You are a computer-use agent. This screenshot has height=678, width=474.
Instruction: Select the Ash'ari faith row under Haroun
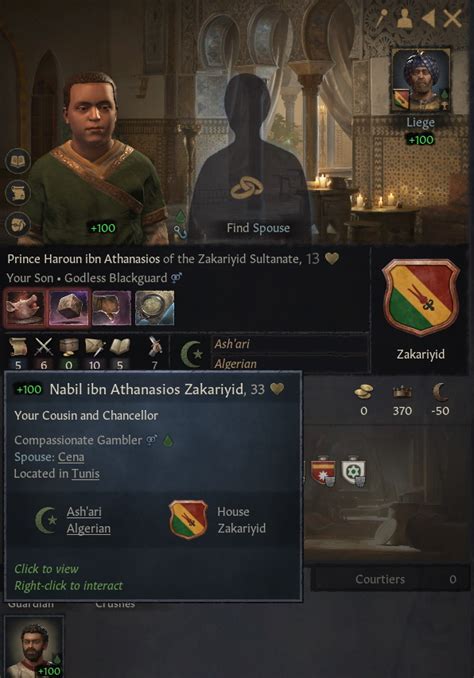[290, 344]
